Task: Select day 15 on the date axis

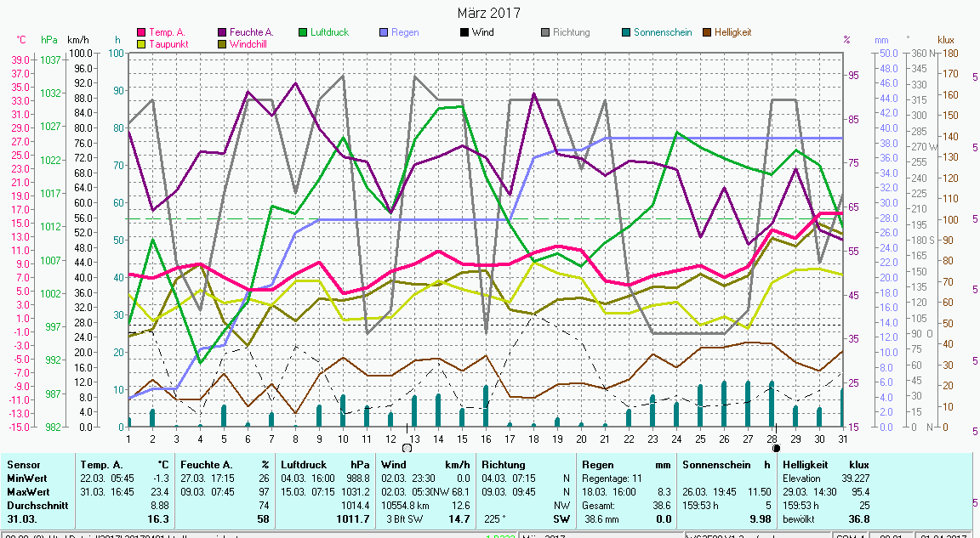Action: click(462, 438)
